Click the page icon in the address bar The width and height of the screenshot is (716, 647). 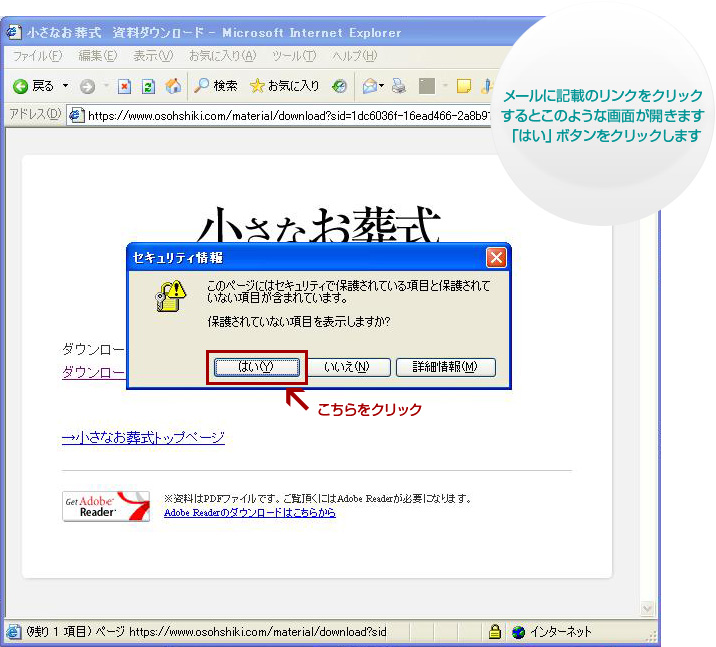(x=76, y=115)
